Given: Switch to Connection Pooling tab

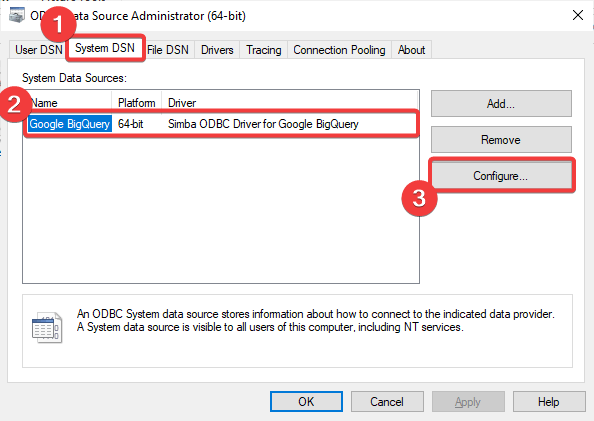Looking at the screenshot, I should click(339, 50).
